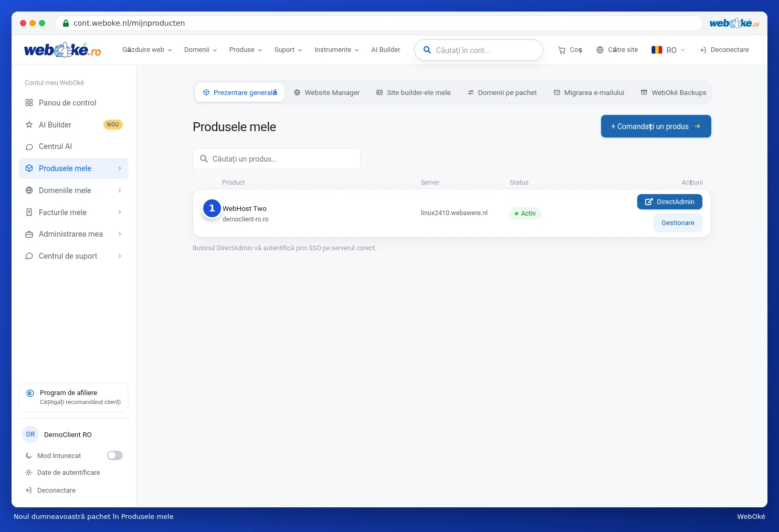Click the WebOké.ro logo in header
Image resolution: width=779 pixels, height=532 pixels.
click(x=62, y=50)
